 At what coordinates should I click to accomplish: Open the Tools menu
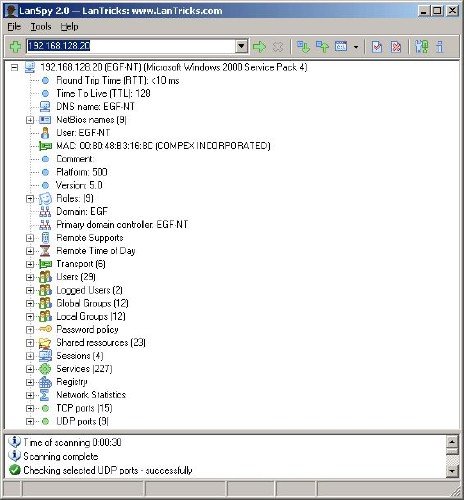pos(41,27)
